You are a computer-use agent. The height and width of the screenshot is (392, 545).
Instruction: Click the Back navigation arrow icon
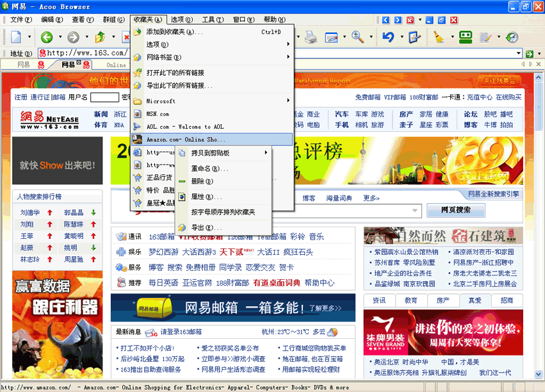(47, 37)
